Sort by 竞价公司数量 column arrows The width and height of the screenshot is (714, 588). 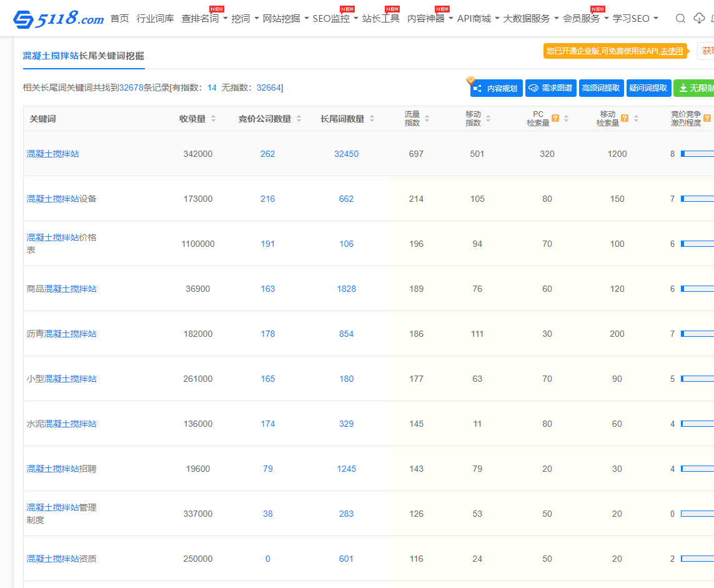click(299, 119)
